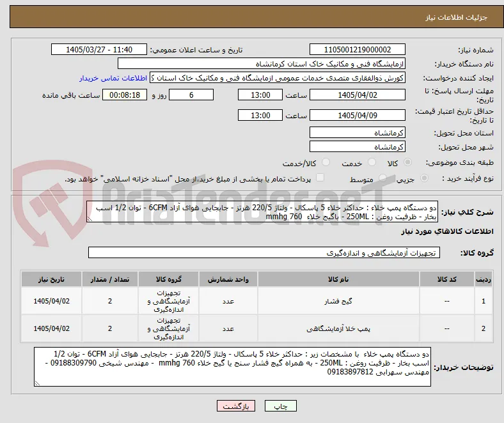The width and height of the screenshot is (504, 423).
Task: Click the واحد شمارش column header
Action: [228, 279]
